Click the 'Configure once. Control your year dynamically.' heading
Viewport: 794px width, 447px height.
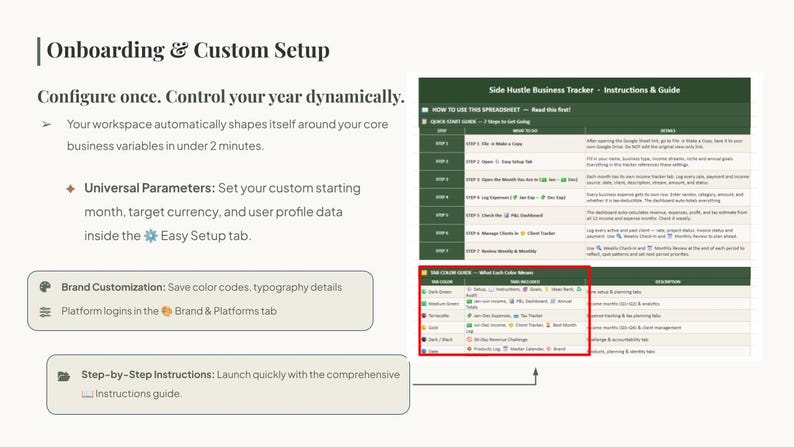[221, 96]
